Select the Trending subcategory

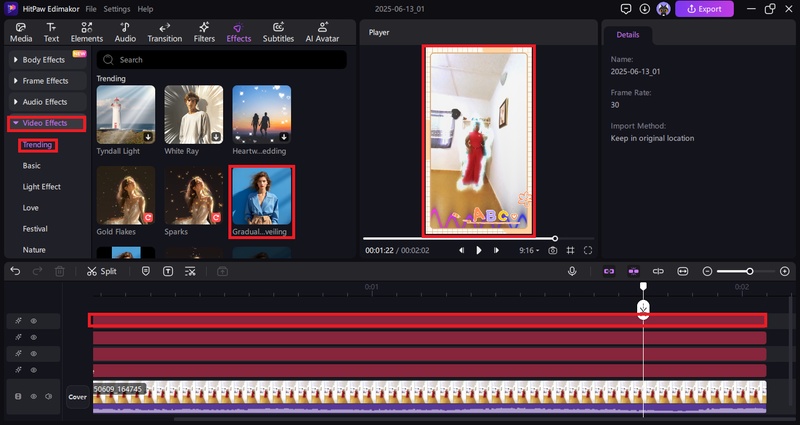37,145
